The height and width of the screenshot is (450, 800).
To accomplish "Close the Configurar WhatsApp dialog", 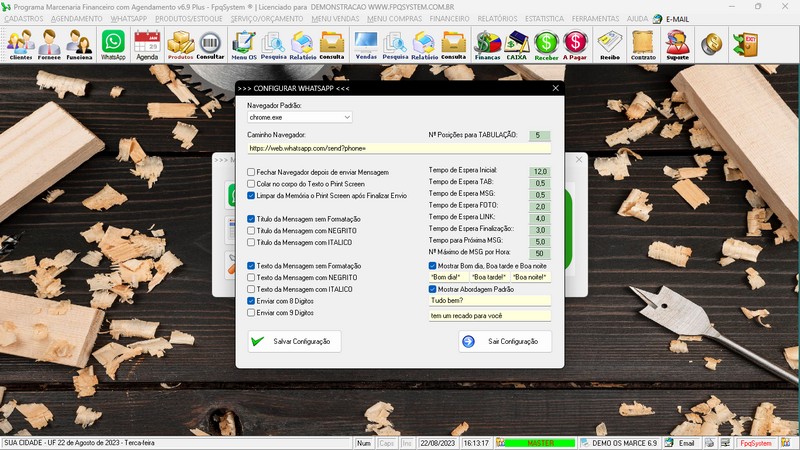I will (556, 88).
